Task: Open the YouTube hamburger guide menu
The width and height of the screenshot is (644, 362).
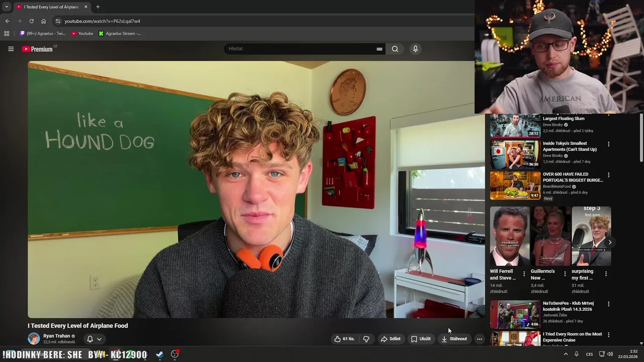Action: (x=11, y=49)
